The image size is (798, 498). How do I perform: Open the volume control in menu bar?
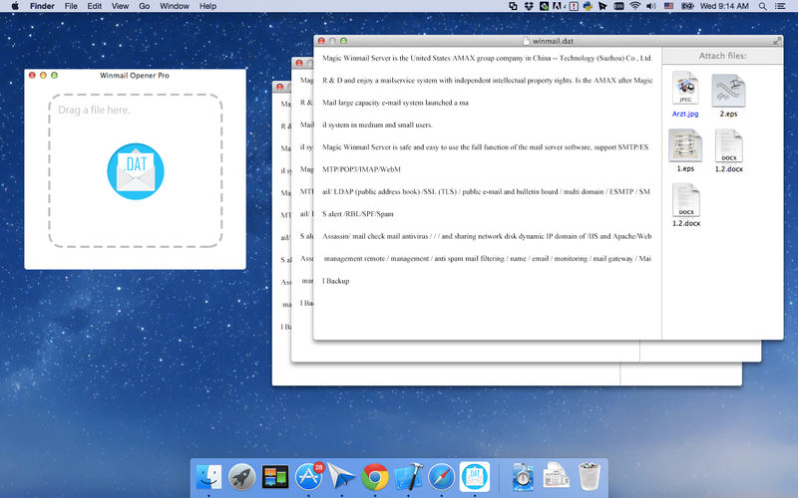(651, 6)
